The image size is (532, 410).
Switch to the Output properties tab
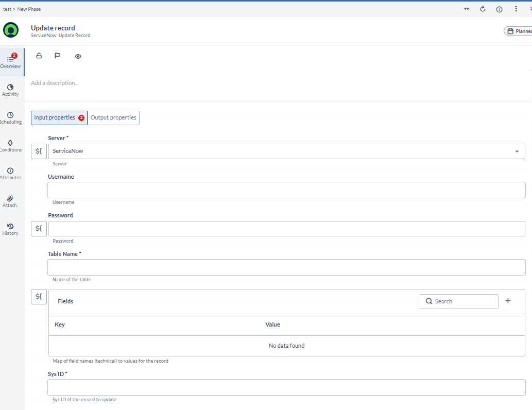point(113,117)
